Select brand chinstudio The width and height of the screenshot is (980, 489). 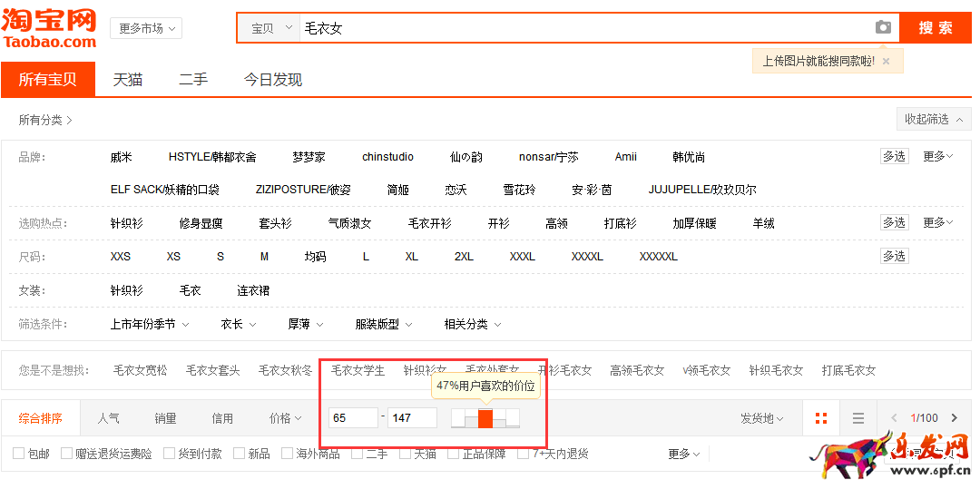[x=387, y=157]
